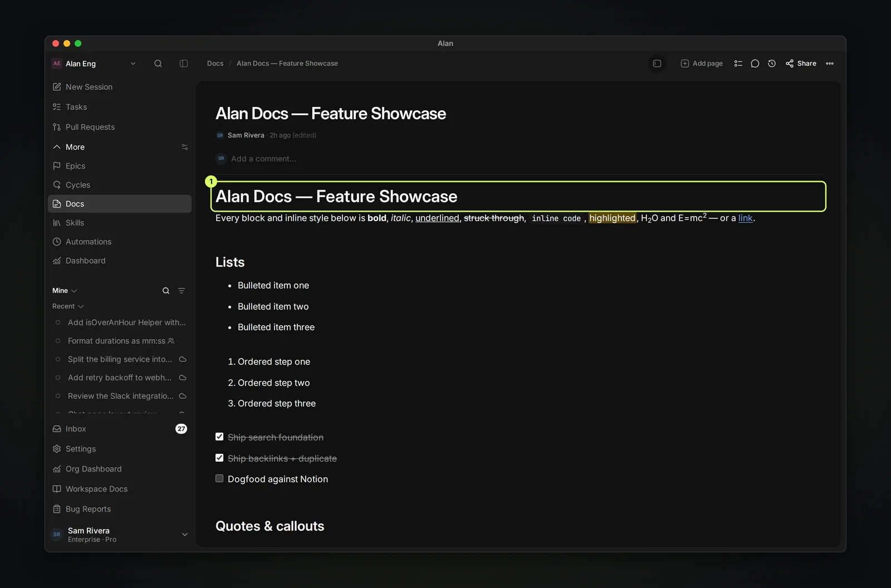Viewport: 891px width, 588px height.
Task: Follow the inline 'link' hyperlink
Action: pos(745,218)
